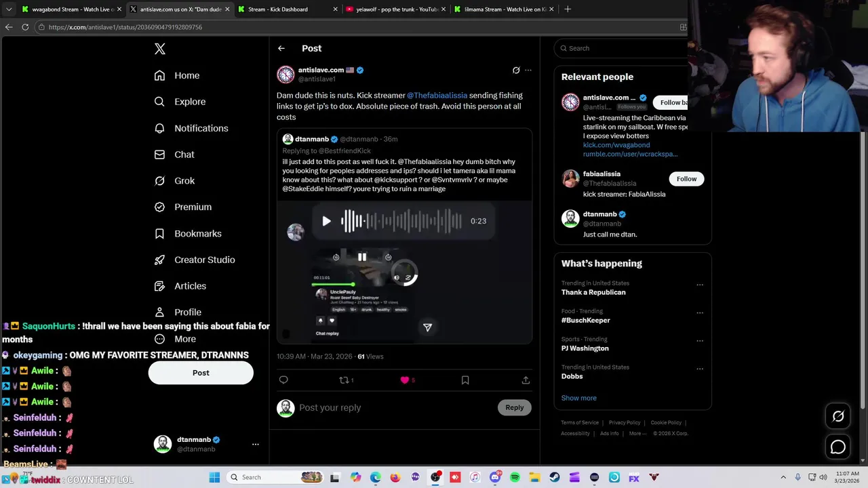The width and height of the screenshot is (868, 488).
Task: Expand the footer More menu
Action: tap(638, 434)
